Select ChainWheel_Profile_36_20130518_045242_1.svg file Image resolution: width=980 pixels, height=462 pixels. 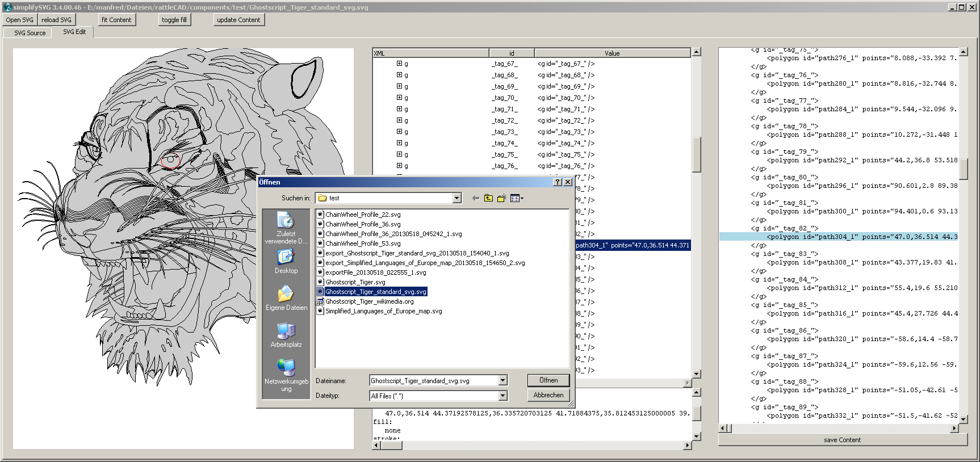393,234
